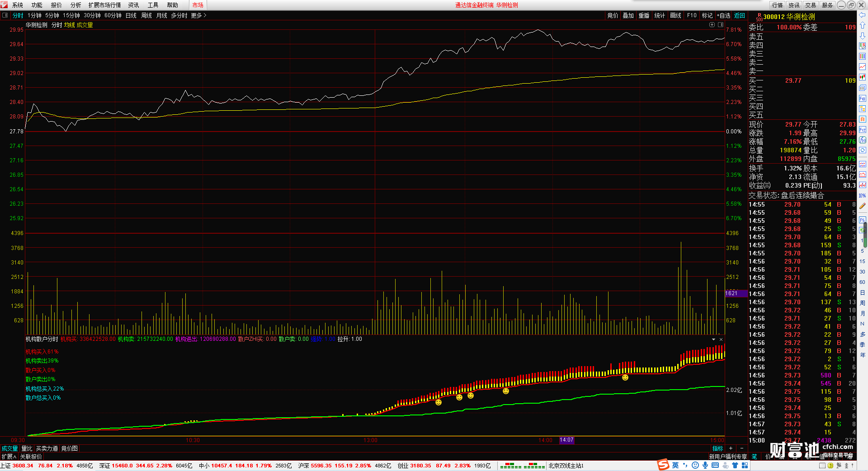The width and height of the screenshot is (868, 471).
Task: Select the 买卖力道 tab
Action: 47,448
